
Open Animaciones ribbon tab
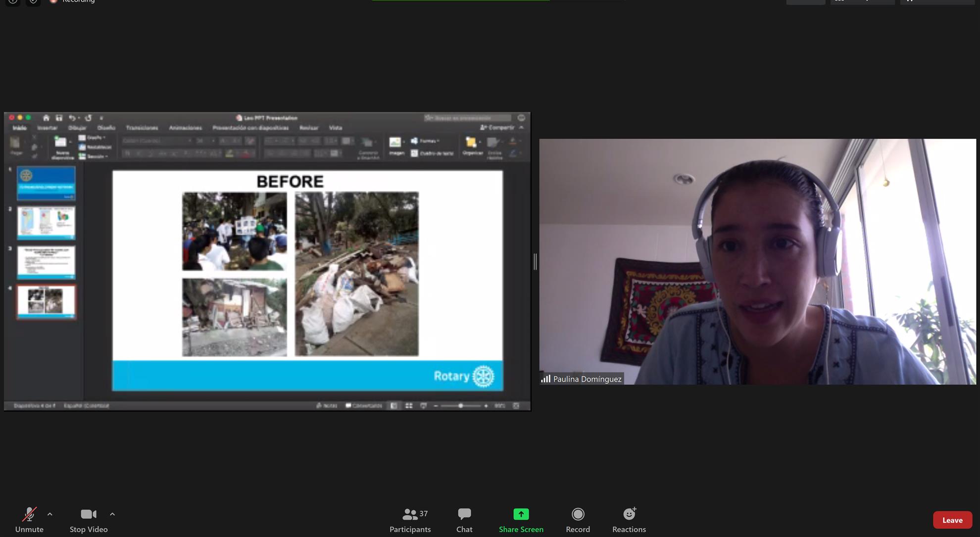click(185, 128)
